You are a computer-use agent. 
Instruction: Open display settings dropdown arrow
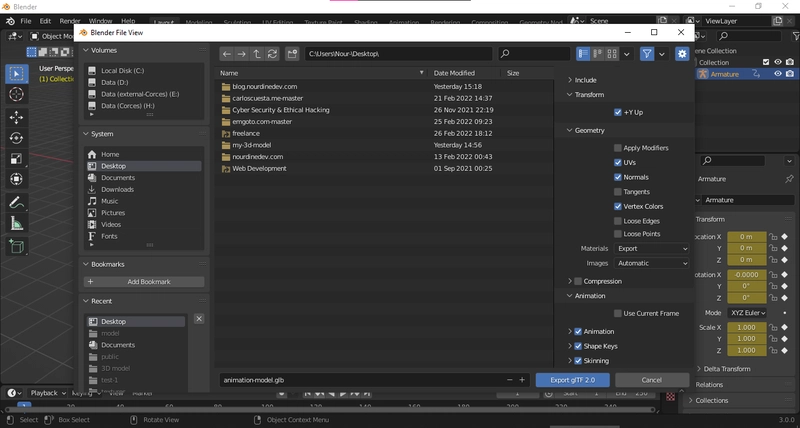click(627, 54)
